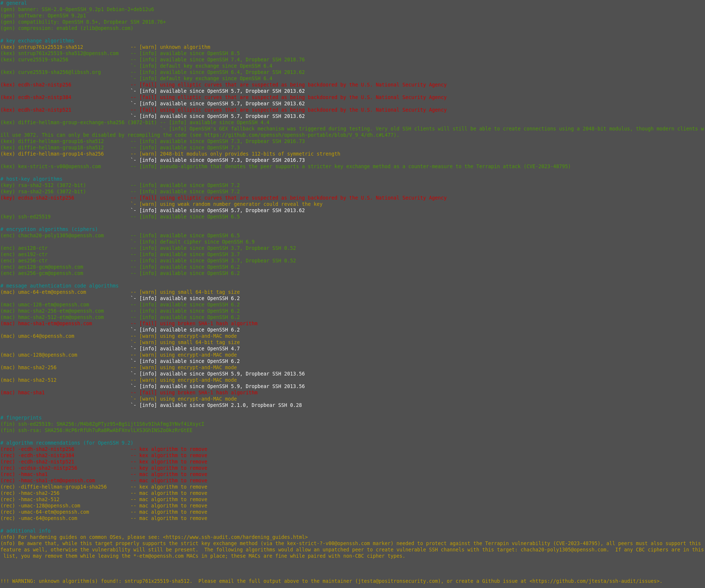Screen dimensions: 705x588
Task: Click the '# key exchange algorithms' heading
Action: (x=37, y=41)
